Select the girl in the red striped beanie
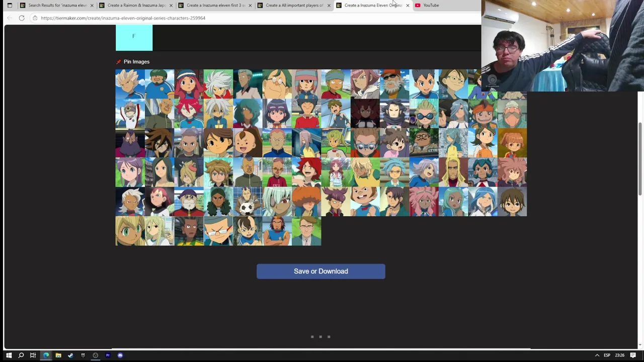644x362 pixels. pyautogui.click(x=189, y=84)
